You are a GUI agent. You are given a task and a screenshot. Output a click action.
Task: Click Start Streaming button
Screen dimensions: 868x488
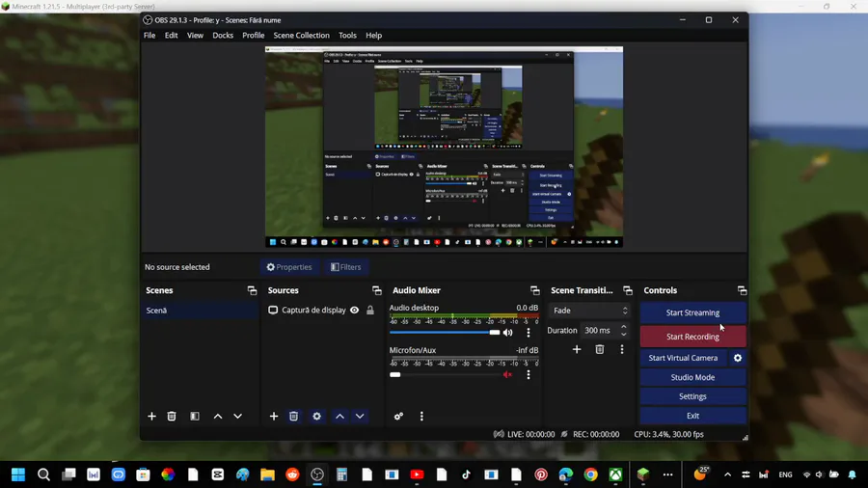coord(692,312)
